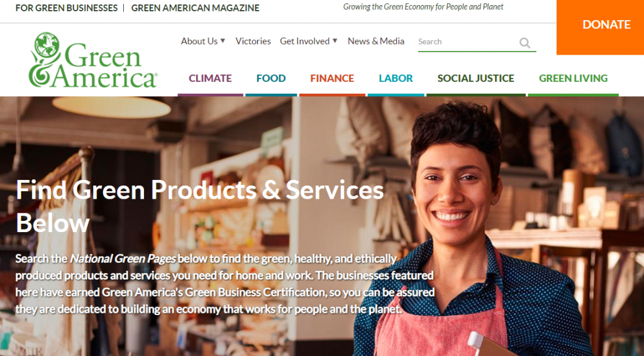Screen dimensions: 644x356
Task: Select the Green Living tab
Action: (x=573, y=79)
